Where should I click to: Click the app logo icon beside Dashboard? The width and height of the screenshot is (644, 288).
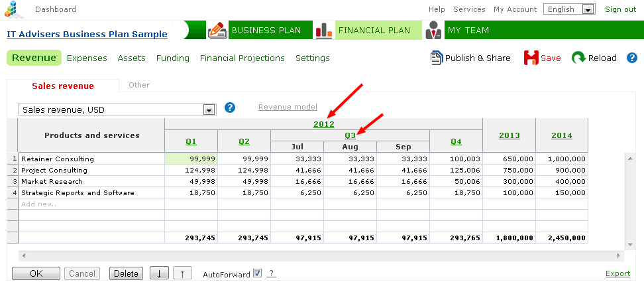pos(15,9)
